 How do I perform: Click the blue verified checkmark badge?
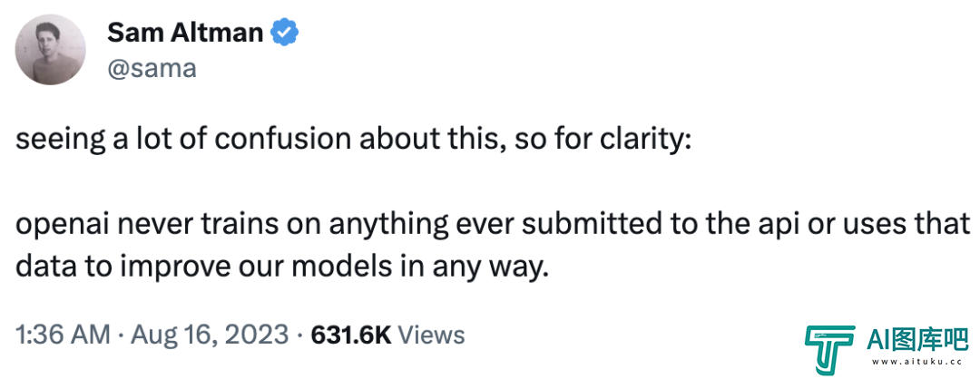[x=284, y=32]
